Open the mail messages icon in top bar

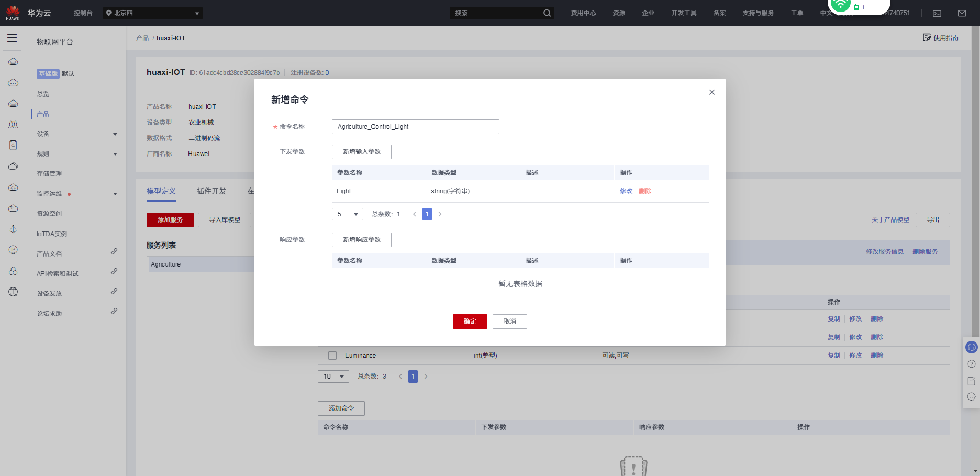[x=962, y=13]
